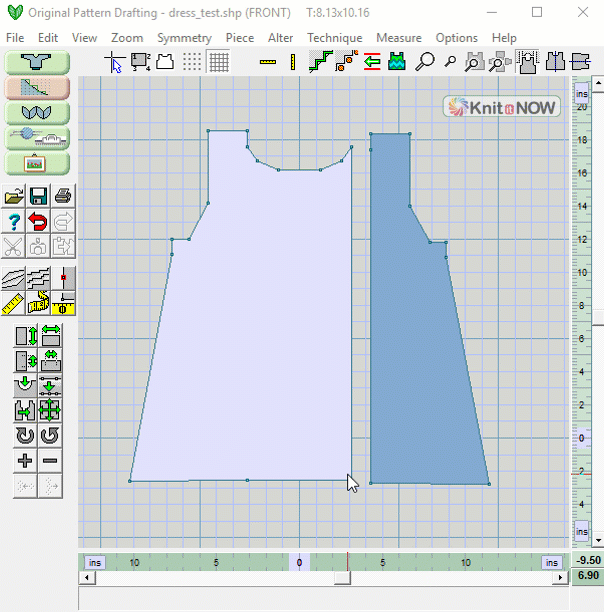Toggle the dotted grid display
Viewport: 604px width, 612px height.
pos(192,62)
